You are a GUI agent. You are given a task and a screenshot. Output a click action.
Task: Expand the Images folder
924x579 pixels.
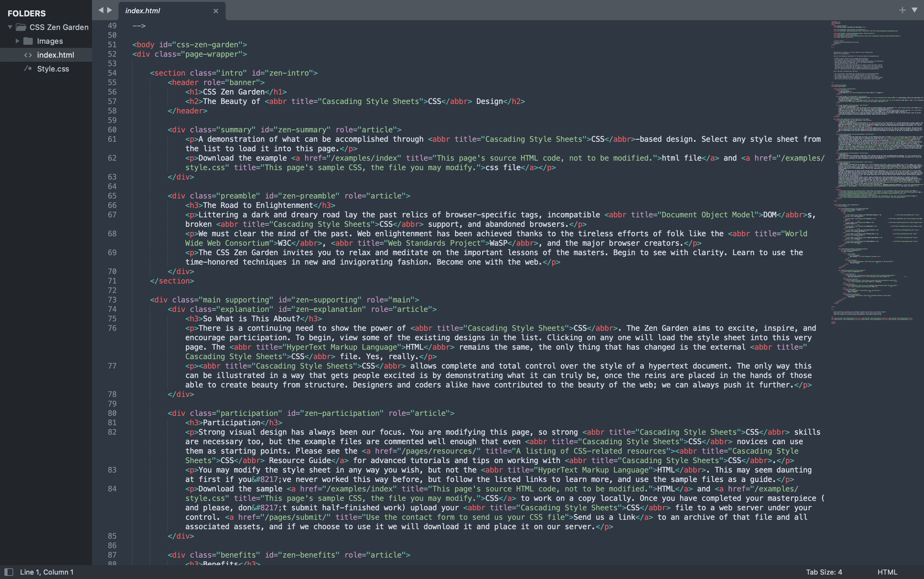pyautogui.click(x=17, y=41)
